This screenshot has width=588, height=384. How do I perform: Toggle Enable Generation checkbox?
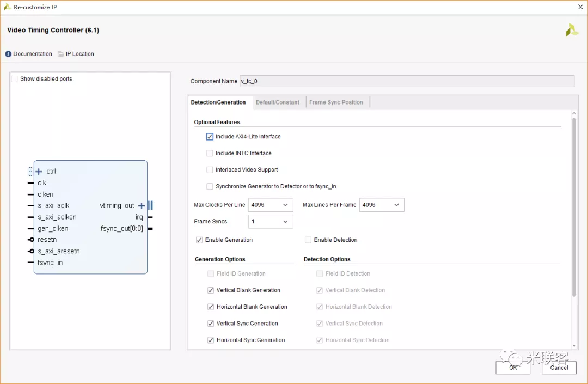tap(199, 240)
